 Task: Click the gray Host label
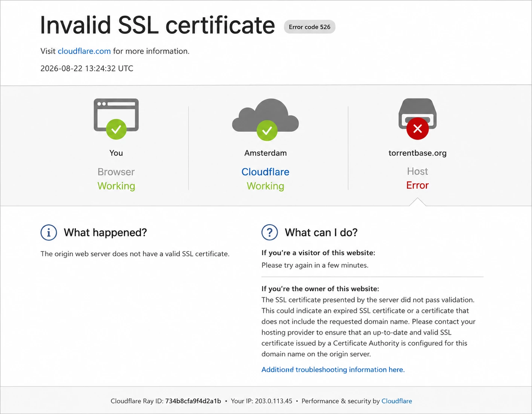pos(418,171)
